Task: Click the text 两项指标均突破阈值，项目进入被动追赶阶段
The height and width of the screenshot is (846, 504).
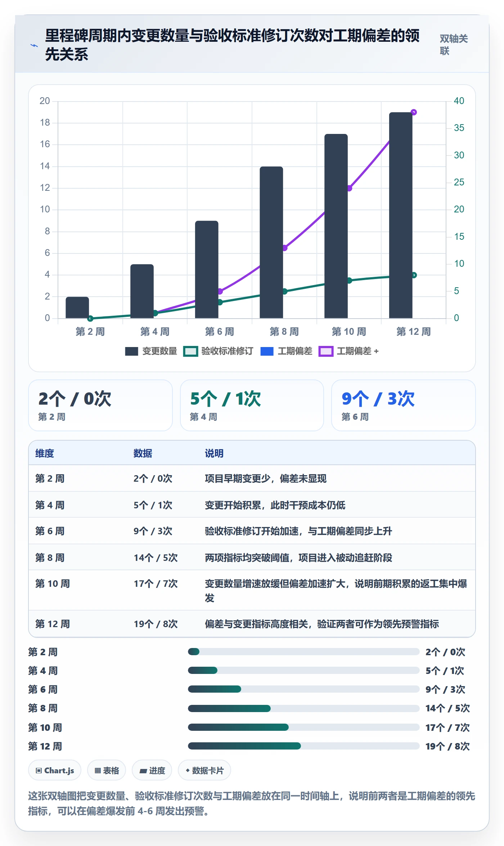Action: coord(298,558)
